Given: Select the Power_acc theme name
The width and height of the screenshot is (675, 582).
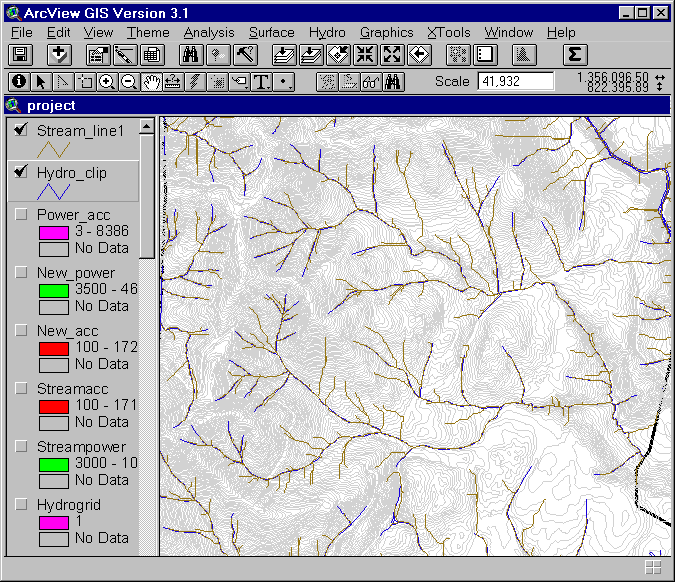Looking at the screenshot, I should 74,215.
